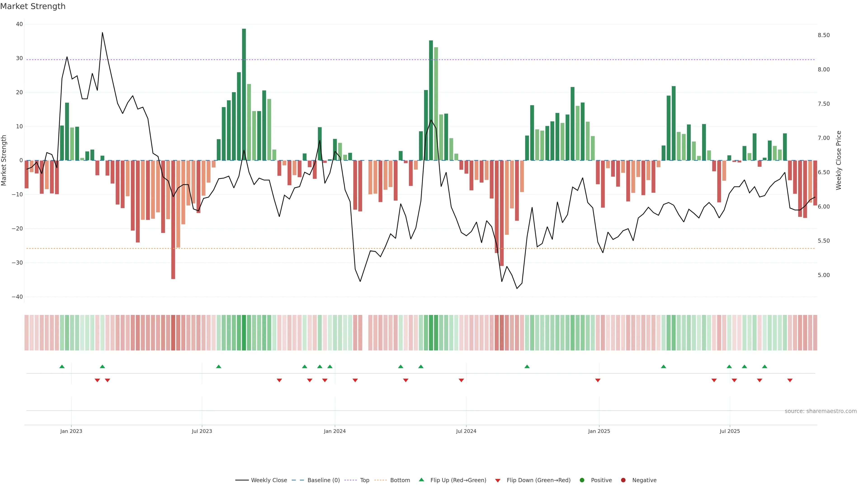
Task: Click the rightmost green flip-up triangle marker
Action: (764, 366)
